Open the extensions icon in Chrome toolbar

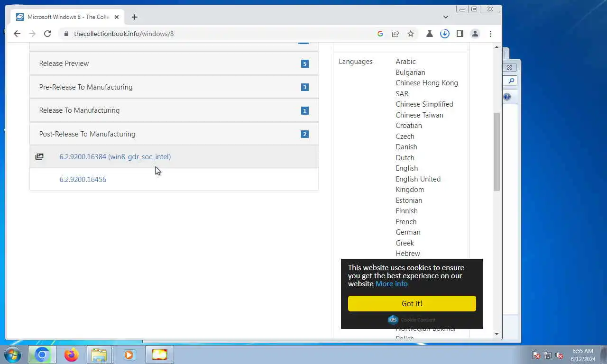pos(430,34)
